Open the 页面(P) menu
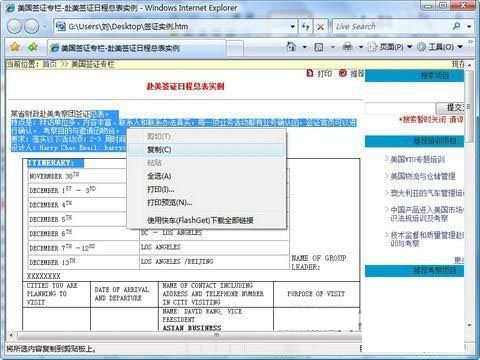Image resolution: width=480 pixels, height=360 pixels. click(x=390, y=47)
